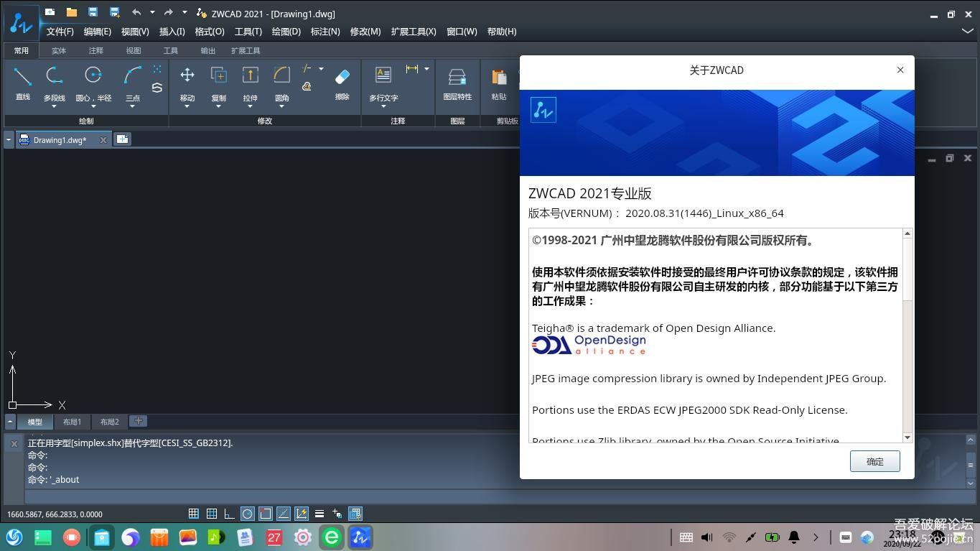Screen dimensions: 980x551
Task: Expand the Polyline (多段线) dropdown arrow
Action: point(54,106)
